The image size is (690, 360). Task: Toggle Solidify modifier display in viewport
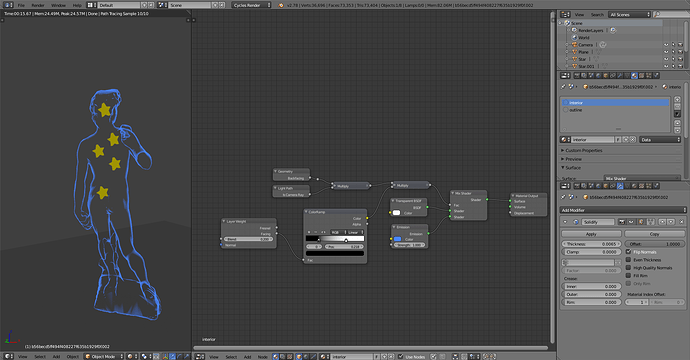pos(631,222)
